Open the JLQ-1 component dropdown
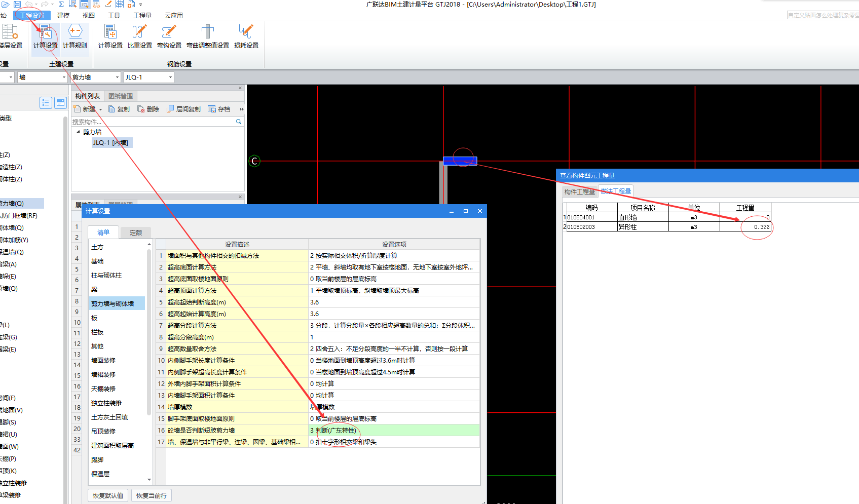The width and height of the screenshot is (859, 504). pyautogui.click(x=170, y=77)
